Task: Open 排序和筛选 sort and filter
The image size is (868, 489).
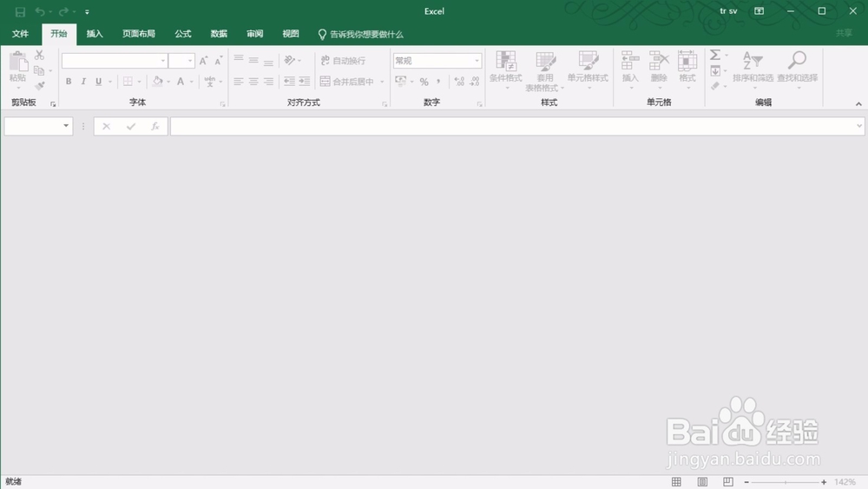Action: [753, 70]
